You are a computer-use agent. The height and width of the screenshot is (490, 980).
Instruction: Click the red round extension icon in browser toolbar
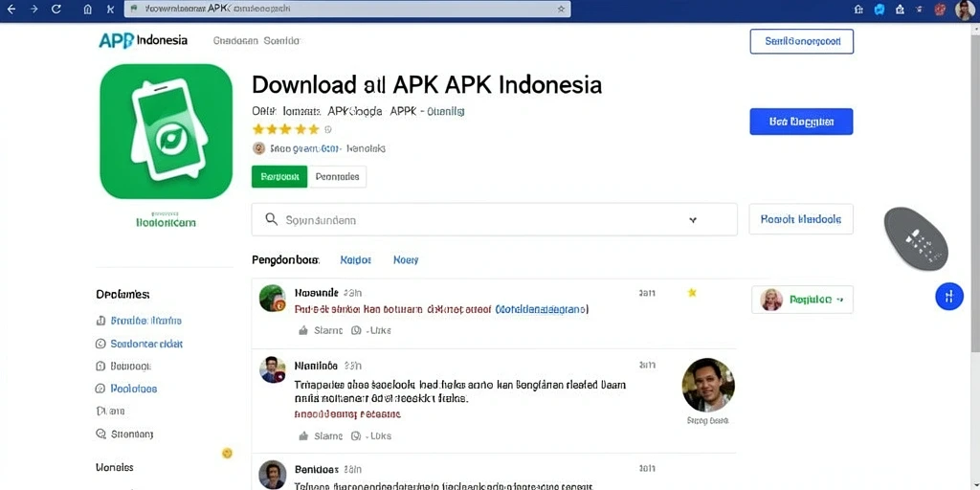click(x=940, y=9)
